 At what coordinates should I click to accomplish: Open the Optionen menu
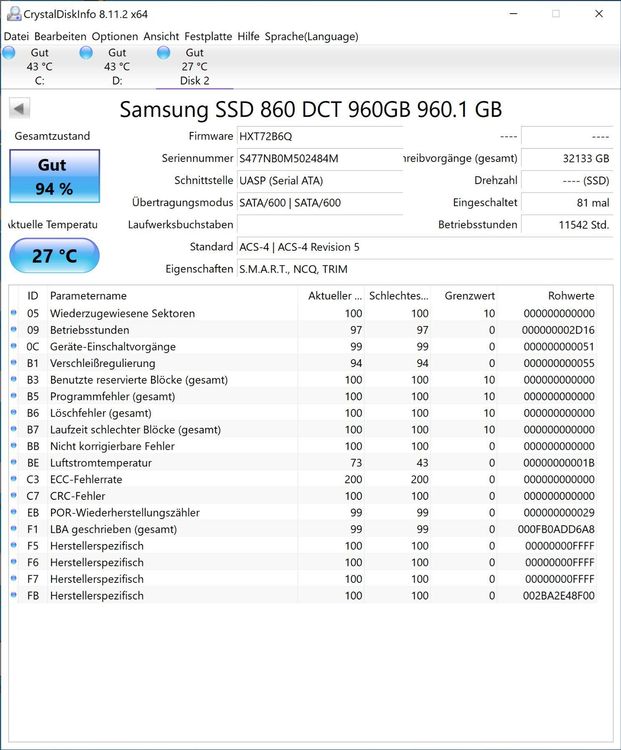pos(115,36)
